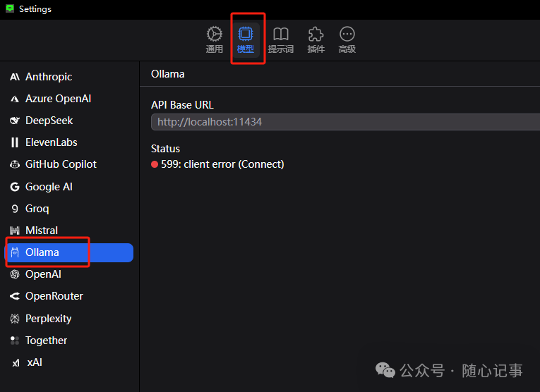Click the OpenRouter arrow icon
Image resolution: width=540 pixels, height=392 pixels.
pyautogui.click(x=14, y=296)
